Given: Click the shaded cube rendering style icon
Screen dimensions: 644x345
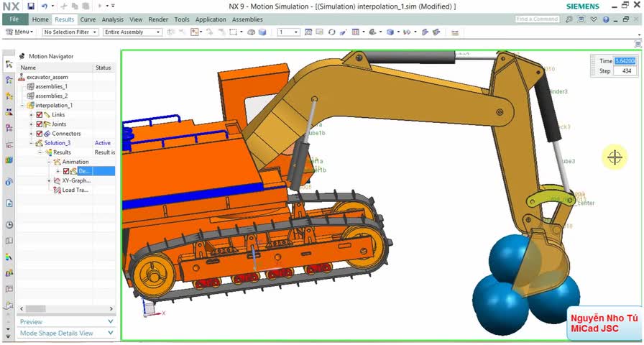Looking at the screenshot, I should (x=390, y=32).
